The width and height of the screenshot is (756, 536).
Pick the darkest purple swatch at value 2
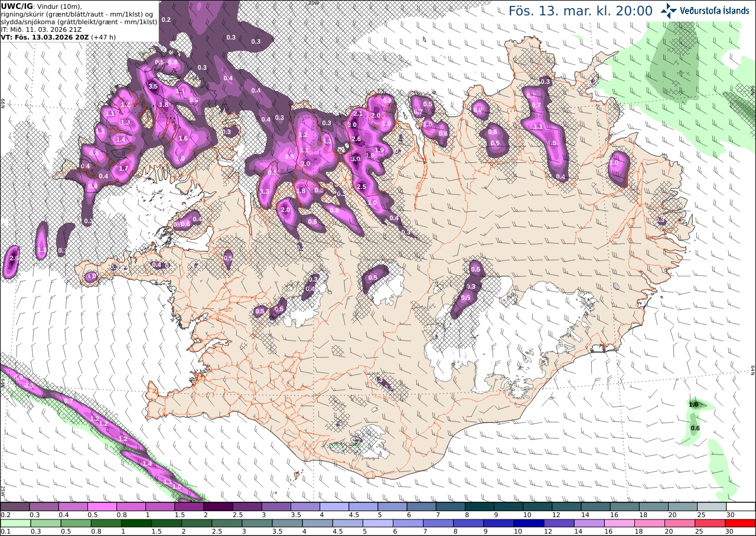point(218,506)
